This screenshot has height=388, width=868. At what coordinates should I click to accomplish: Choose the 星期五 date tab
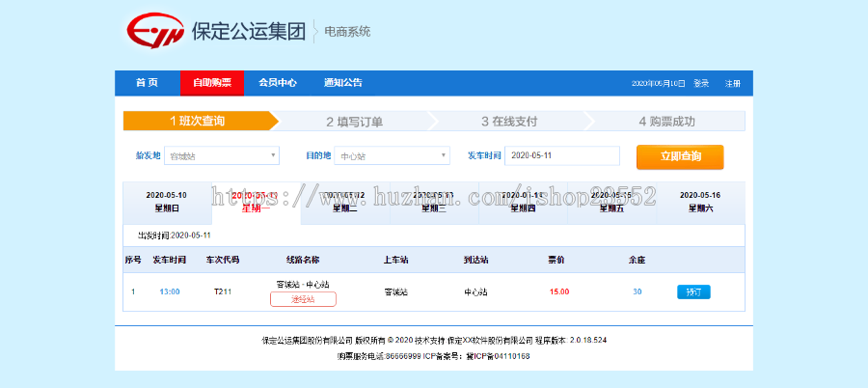point(610,201)
